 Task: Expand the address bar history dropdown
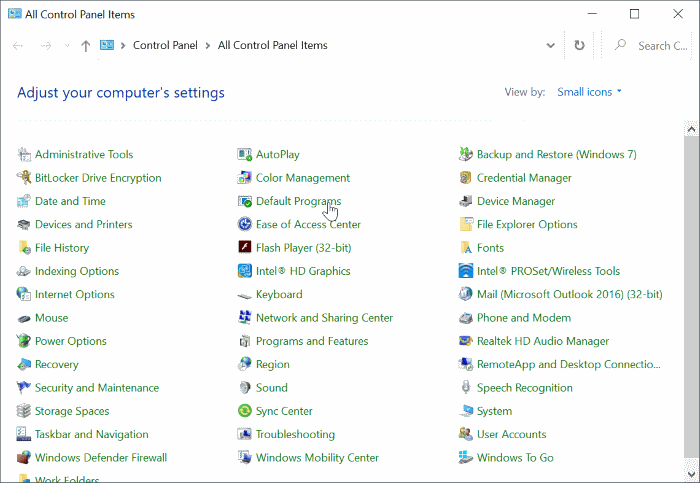click(x=550, y=46)
